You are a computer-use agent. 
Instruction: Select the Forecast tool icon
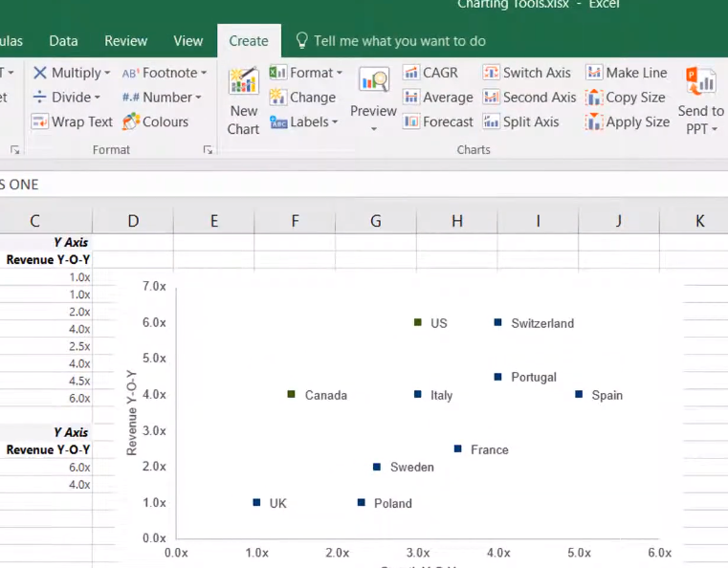click(412, 122)
